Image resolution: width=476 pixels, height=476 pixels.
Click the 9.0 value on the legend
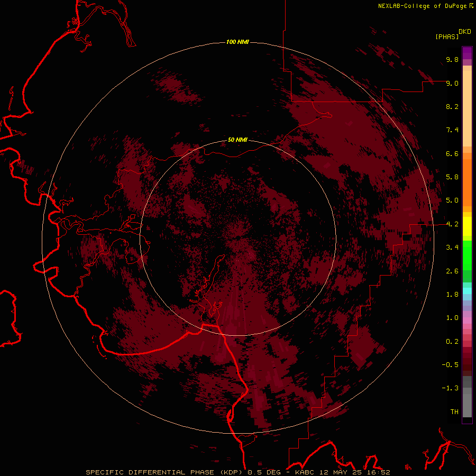pos(452,83)
